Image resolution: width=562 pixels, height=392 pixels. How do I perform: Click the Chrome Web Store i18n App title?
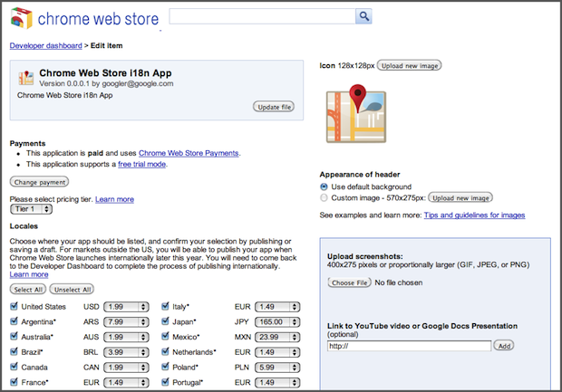[105, 73]
